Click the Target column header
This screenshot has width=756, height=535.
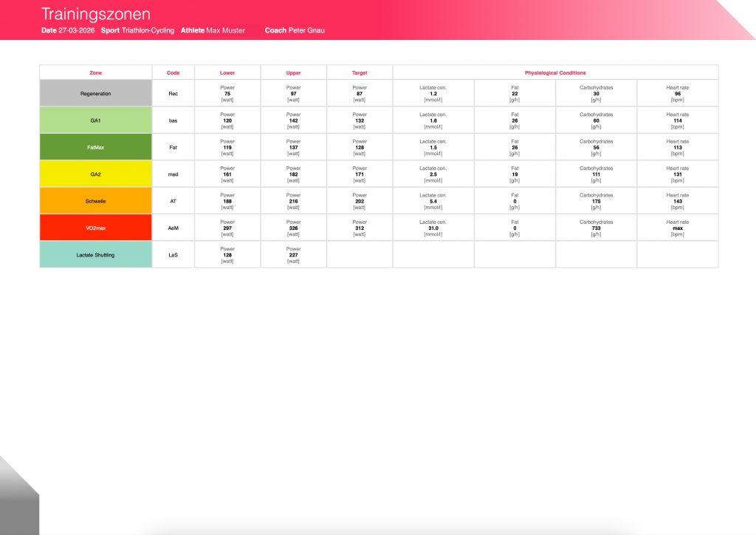tap(360, 73)
